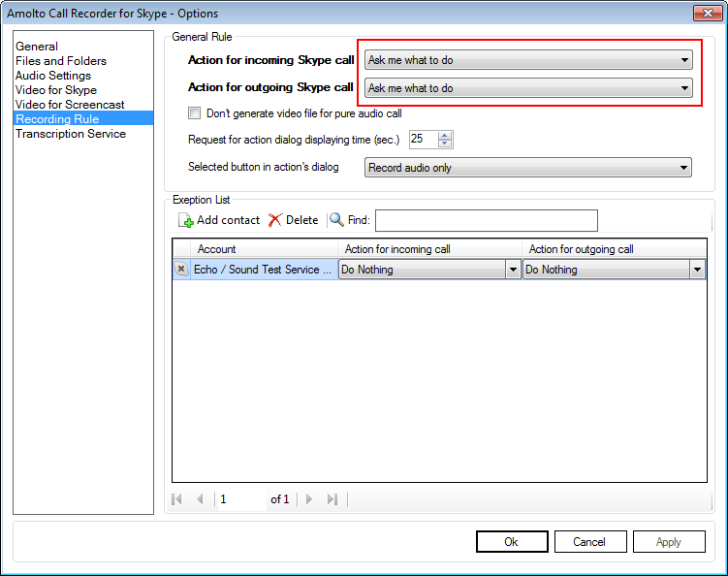The width and height of the screenshot is (728, 576).
Task: Remove Echo / Sound Test Service row icon
Action: (181, 269)
